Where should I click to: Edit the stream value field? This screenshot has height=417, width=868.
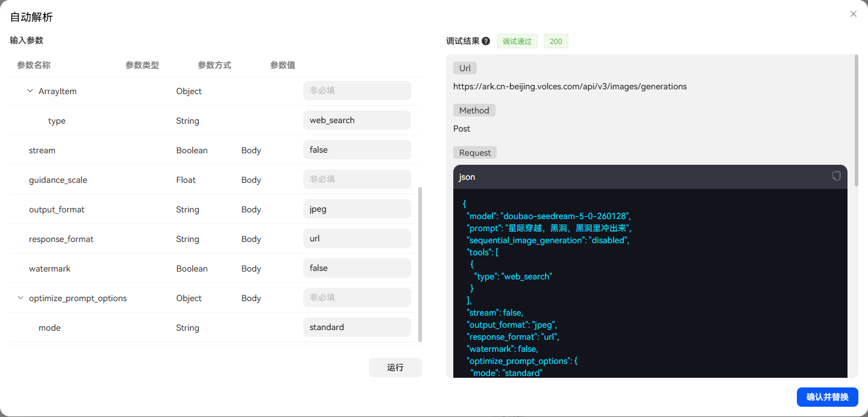357,150
